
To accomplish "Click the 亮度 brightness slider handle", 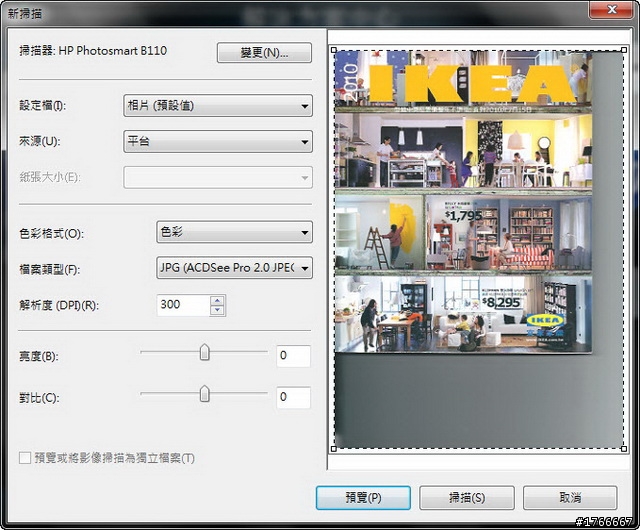I will (x=204, y=352).
